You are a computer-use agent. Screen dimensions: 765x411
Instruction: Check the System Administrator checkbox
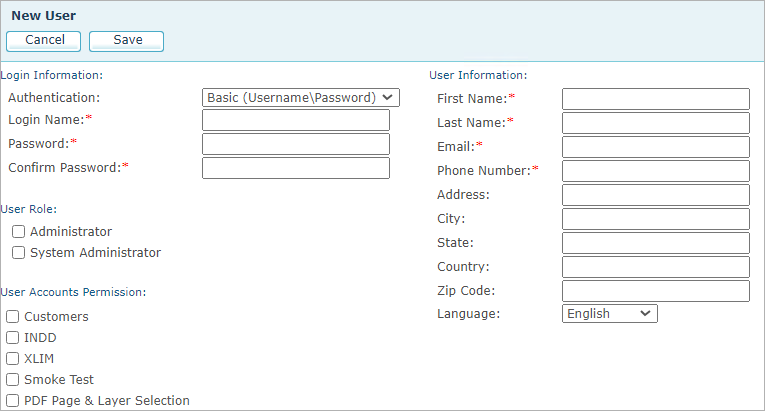pyautogui.click(x=19, y=252)
